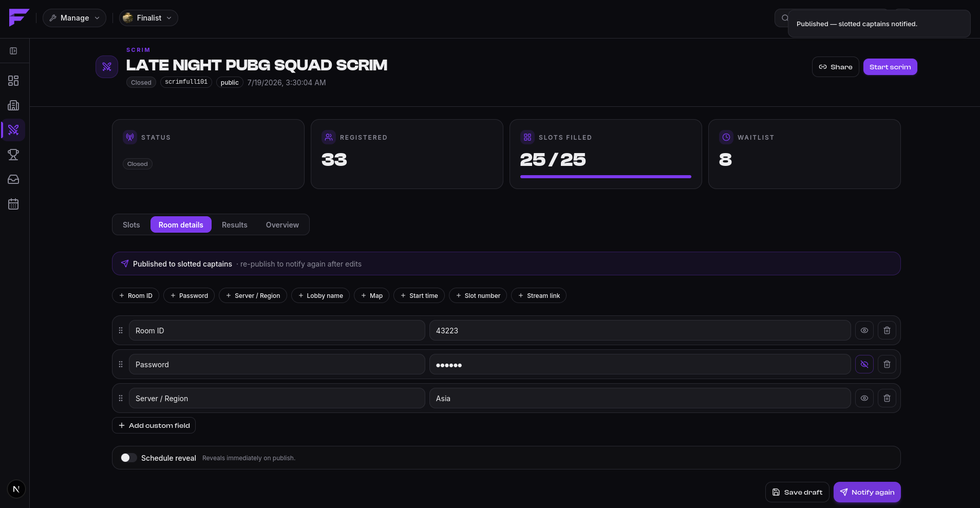This screenshot has width=980, height=508.
Task: Collapse the sidebar panel icon
Action: [13, 51]
